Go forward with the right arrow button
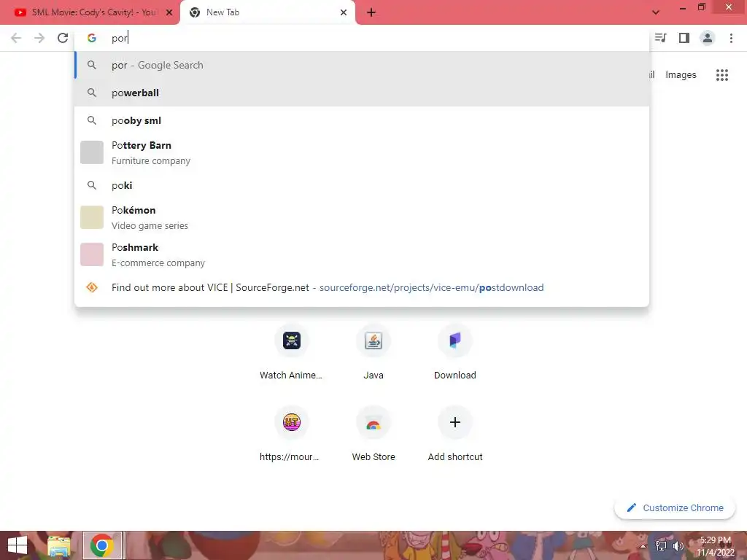Viewport: 747px width, 560px height. pos(39,38)
